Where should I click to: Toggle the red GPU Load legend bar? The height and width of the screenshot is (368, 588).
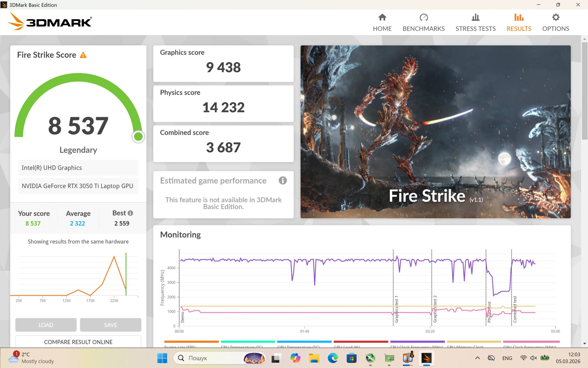click(361, 342)
